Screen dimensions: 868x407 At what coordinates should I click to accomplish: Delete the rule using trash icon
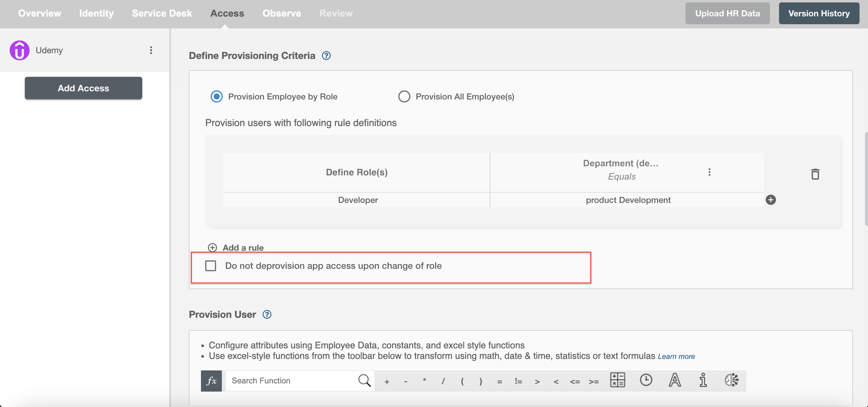815,174
